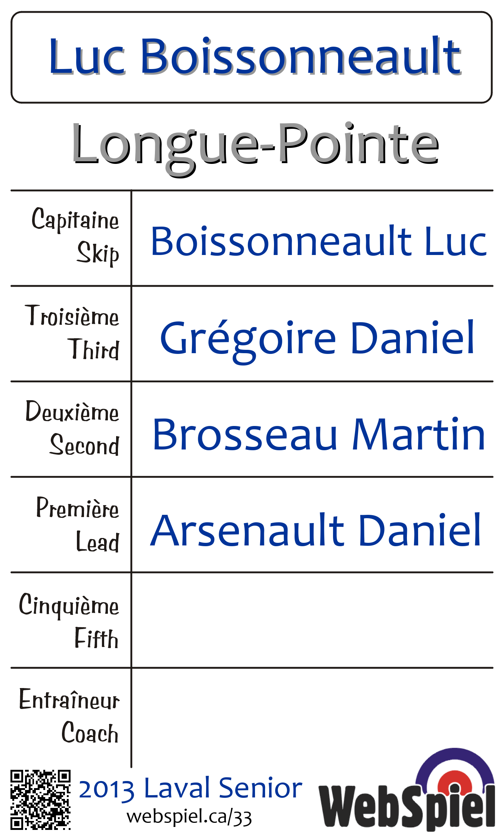Open the webspiel.ca/33 link
The image size is (504, 840).
point(189,817)
